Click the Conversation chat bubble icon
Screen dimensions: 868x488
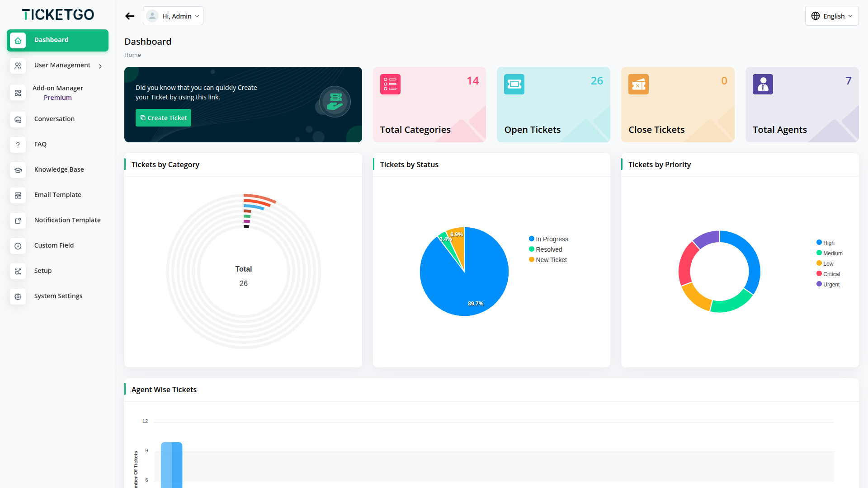18,119
